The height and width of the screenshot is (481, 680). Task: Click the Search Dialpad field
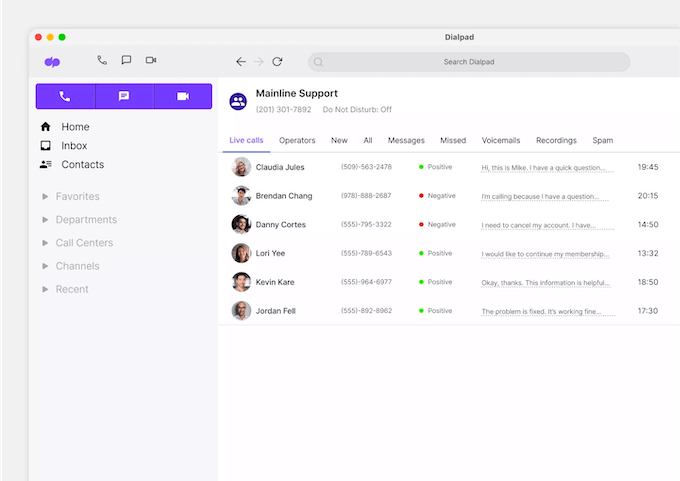tap(468, 62)
